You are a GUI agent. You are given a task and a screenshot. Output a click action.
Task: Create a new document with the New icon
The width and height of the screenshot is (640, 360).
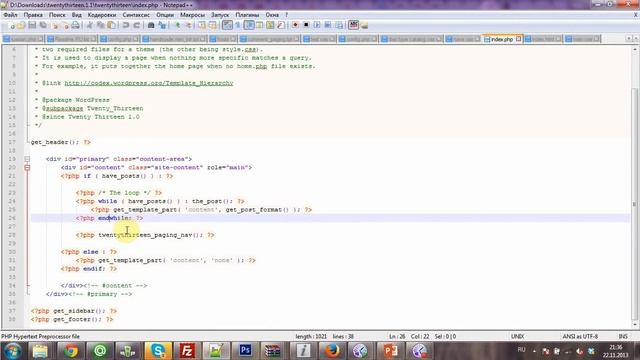tap(11, 25)
